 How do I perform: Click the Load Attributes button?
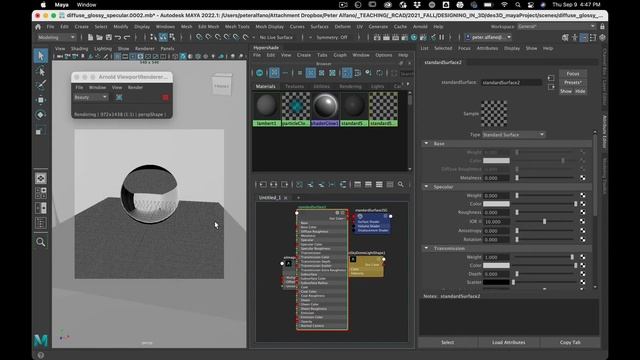tap(509, 342)
